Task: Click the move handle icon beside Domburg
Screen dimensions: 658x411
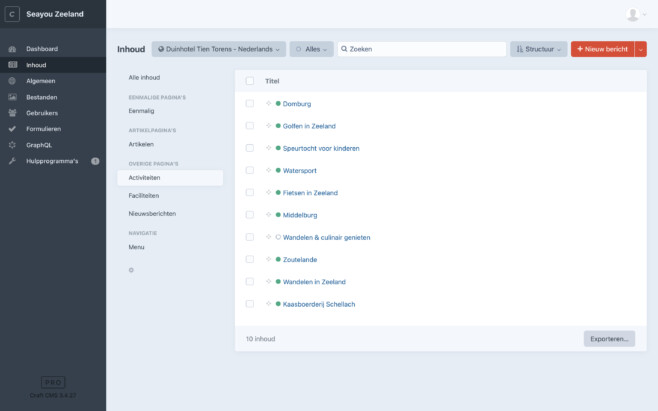Action: coord(269,103)
